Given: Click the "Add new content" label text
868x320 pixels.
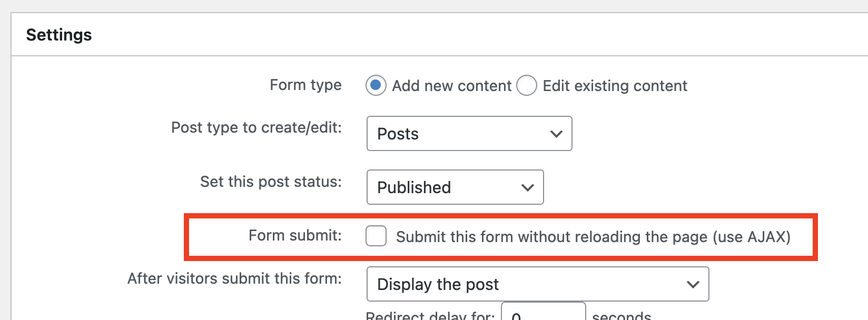Looking at the screenshot, I should tap(452, 86).
